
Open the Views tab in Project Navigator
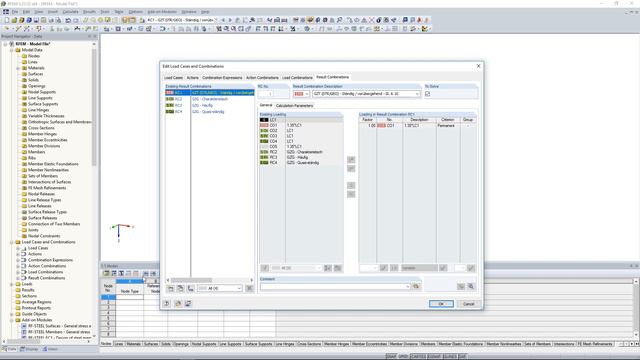click(x=50, y=349)
